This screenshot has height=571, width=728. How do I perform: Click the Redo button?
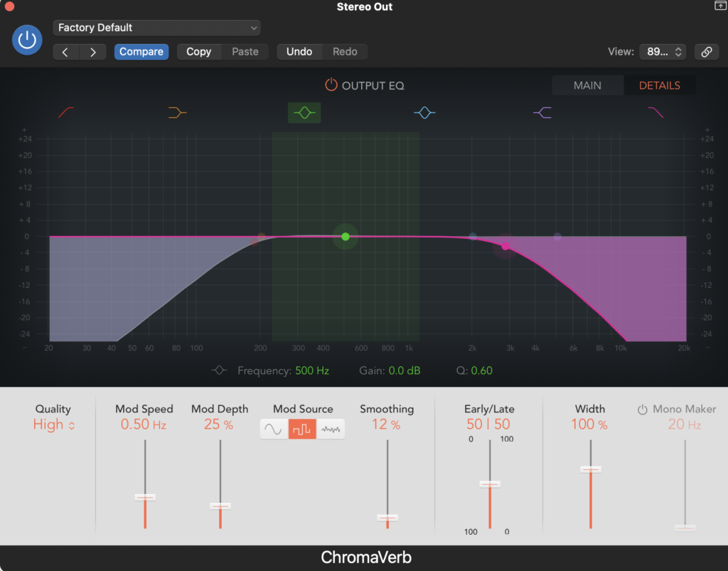point(345,51)
